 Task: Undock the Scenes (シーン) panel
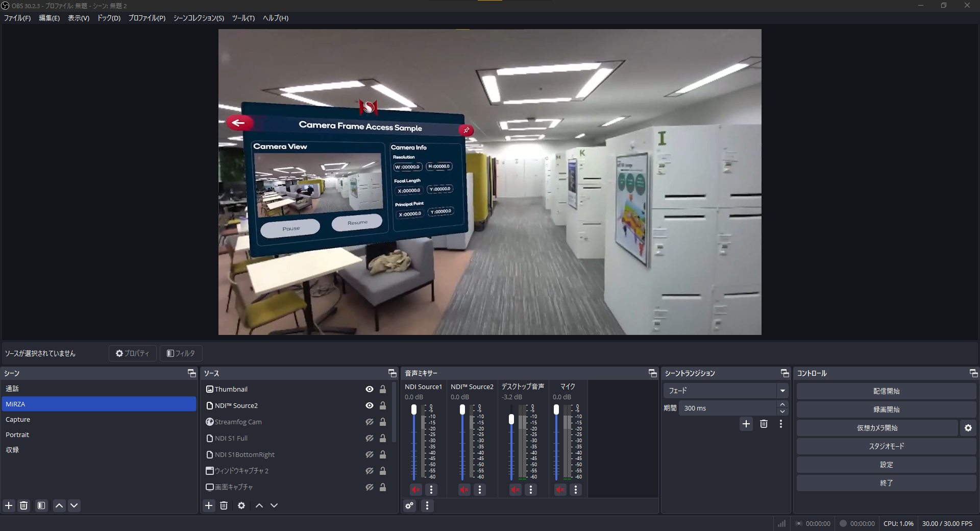click(x=192, y=373)
